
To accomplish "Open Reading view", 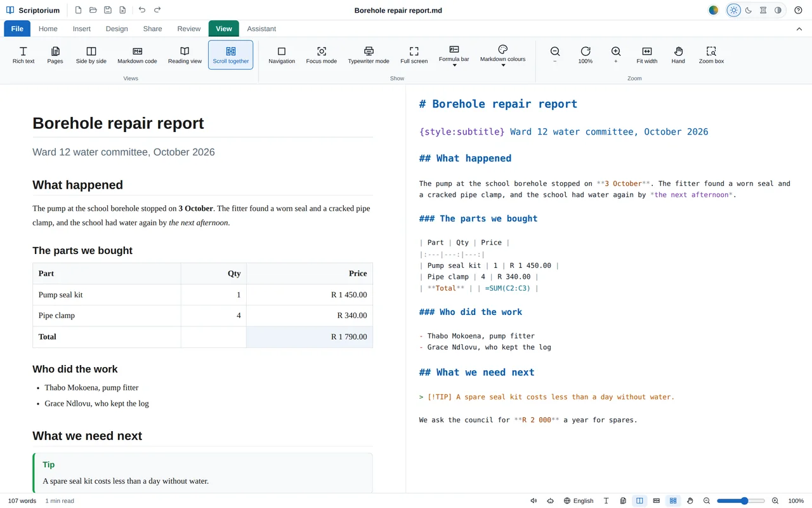I will coord(185,55).
